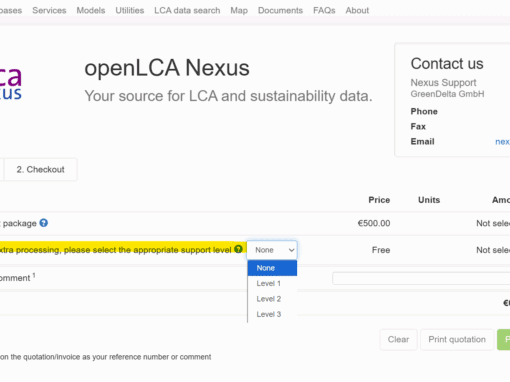Click the Nexus email link in Contact us
The image size is (510, 382).
(502, 142)
